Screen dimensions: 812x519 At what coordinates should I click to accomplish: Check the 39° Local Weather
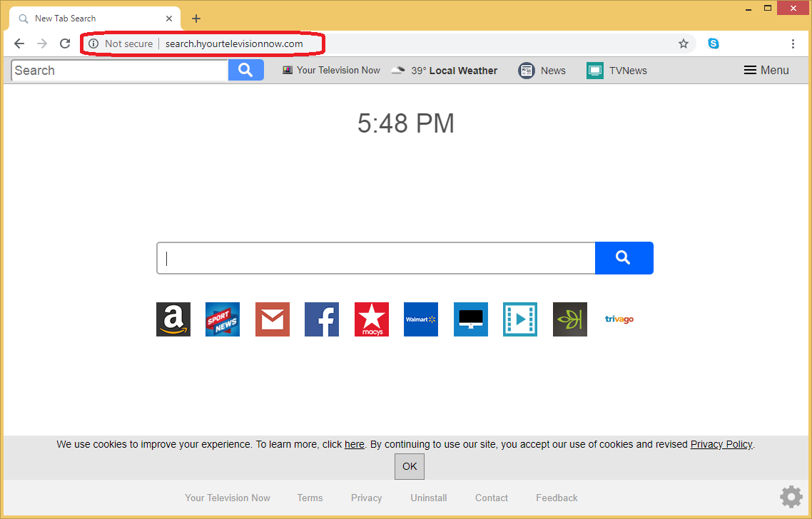pyautogui.click(x=445, y=71)
